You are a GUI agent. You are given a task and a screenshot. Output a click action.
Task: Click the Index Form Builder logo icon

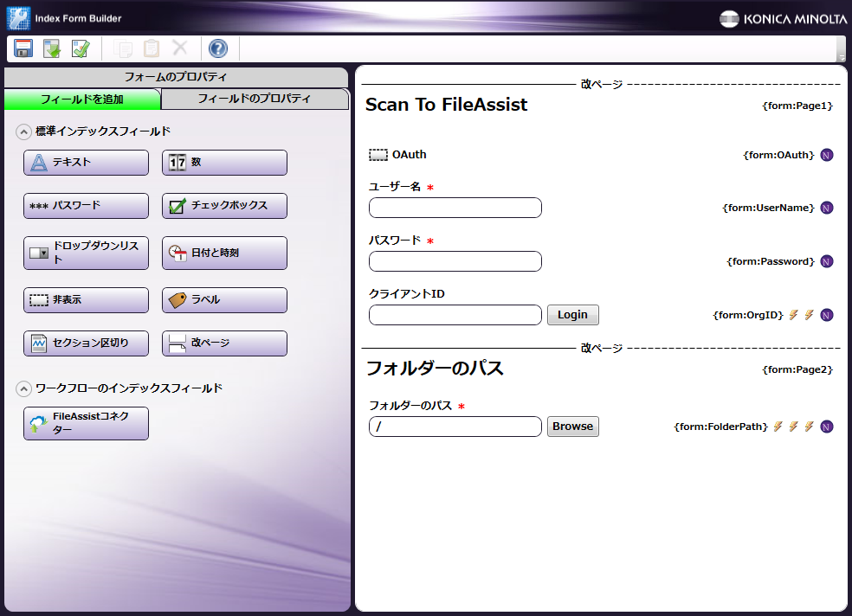click(18, 18)
